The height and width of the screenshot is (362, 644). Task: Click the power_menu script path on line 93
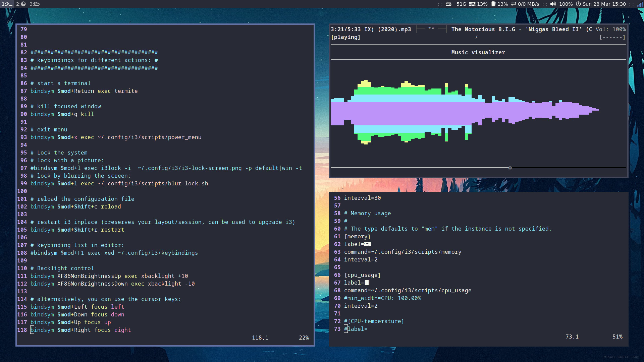[x=149, y=137]
